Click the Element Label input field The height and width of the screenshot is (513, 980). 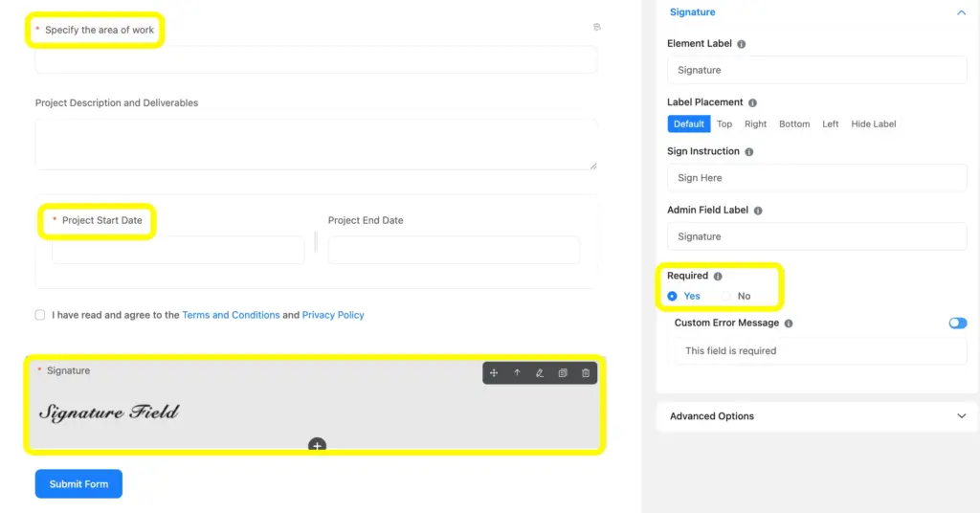817,70
